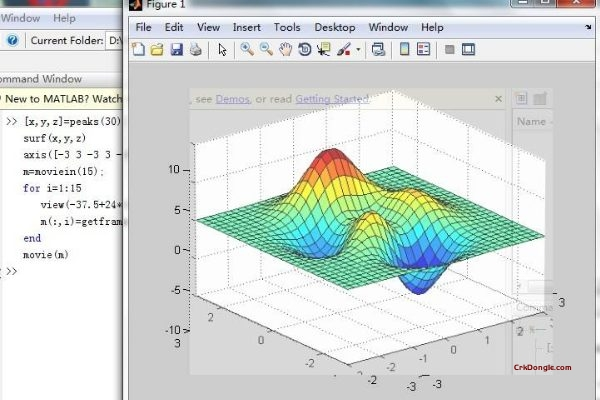Image resolution: width=600 pixels, height=400 pixels.
Task: Print the figure using printer icon
Action: point(196,49)
